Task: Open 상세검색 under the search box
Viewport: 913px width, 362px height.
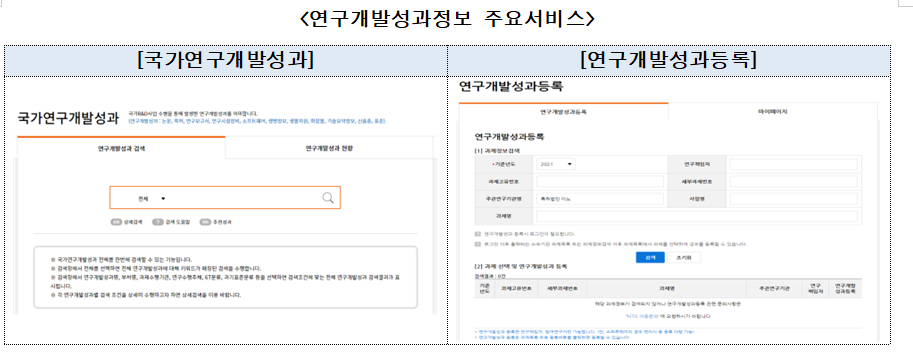Action: click(x=126, y=222)
